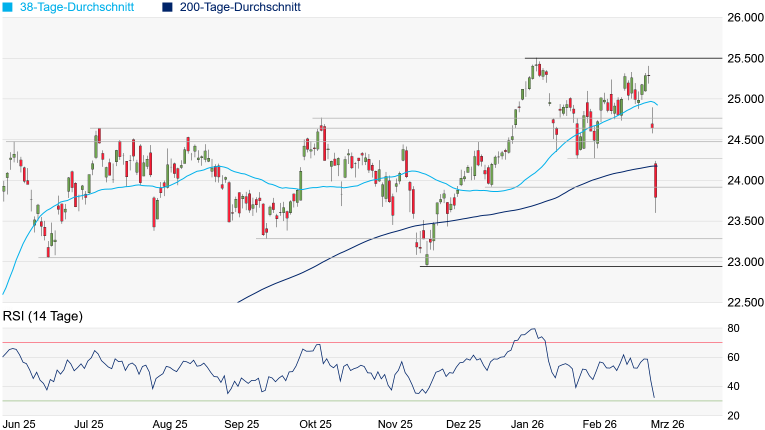Click the RSI axis value 80
This screenshot has width=765, height=430.
pos(732,328)
